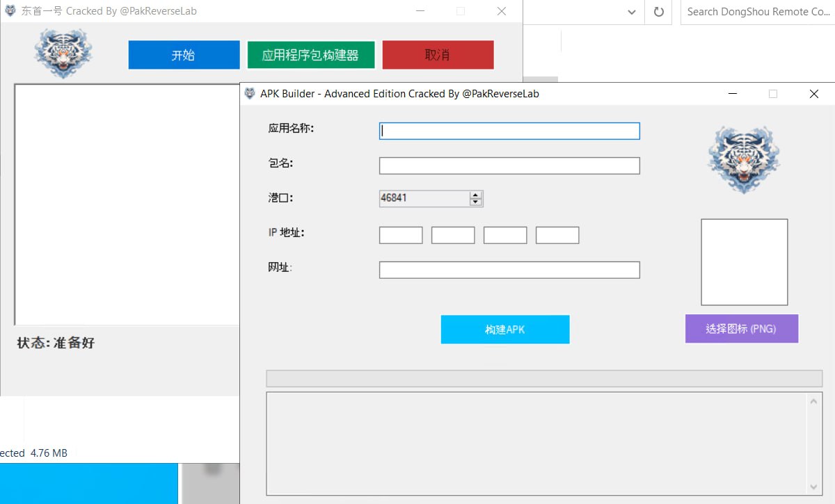
Task: Click the tiger logo in APK Builder window
Action: point(743,160)
